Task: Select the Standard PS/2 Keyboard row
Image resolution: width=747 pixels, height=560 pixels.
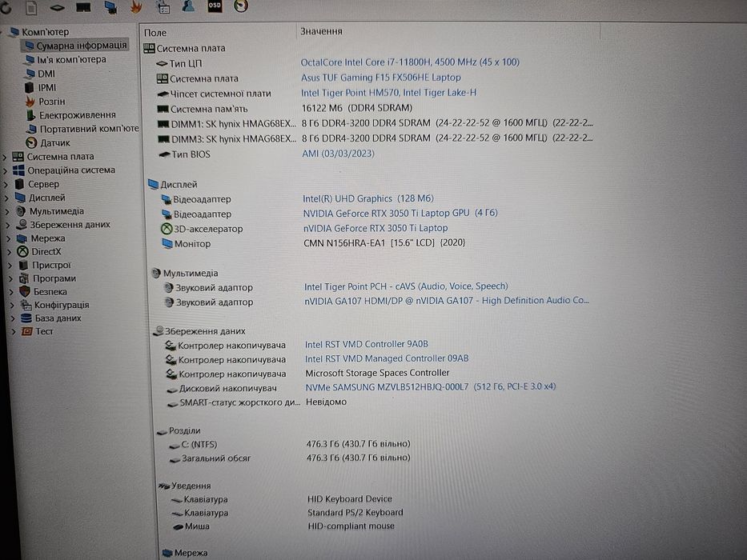Action: pos(287,513)
